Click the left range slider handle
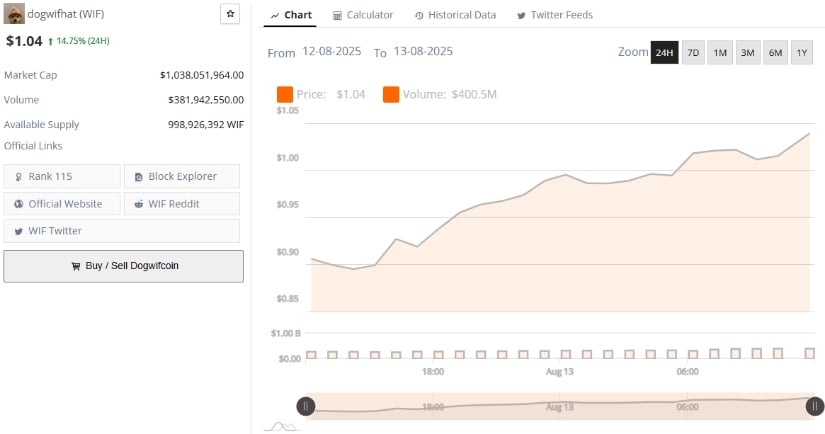 click(x=306, y=406)
